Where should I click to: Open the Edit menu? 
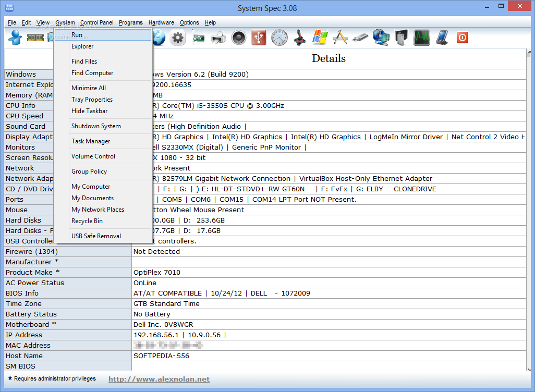click(x=26, y=22)
